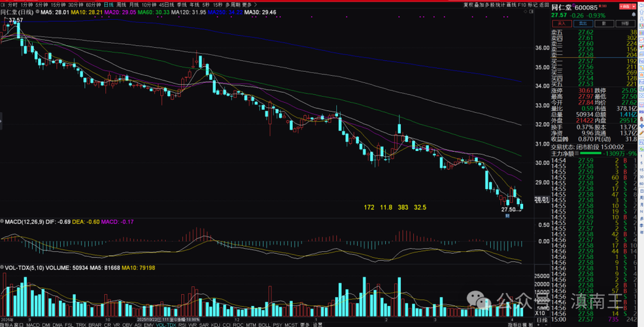
Task: Click 返回 to go back
Action: (x=544, y=5)
